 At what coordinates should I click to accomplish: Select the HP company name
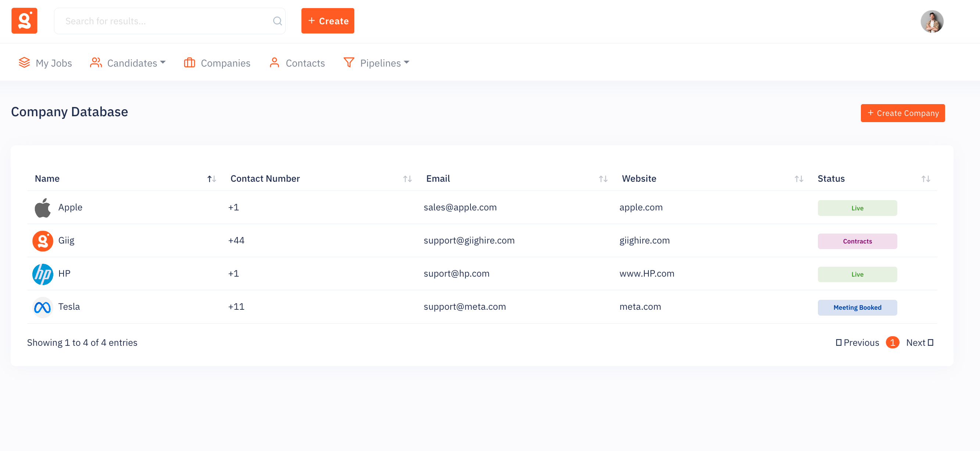point(64,274)
